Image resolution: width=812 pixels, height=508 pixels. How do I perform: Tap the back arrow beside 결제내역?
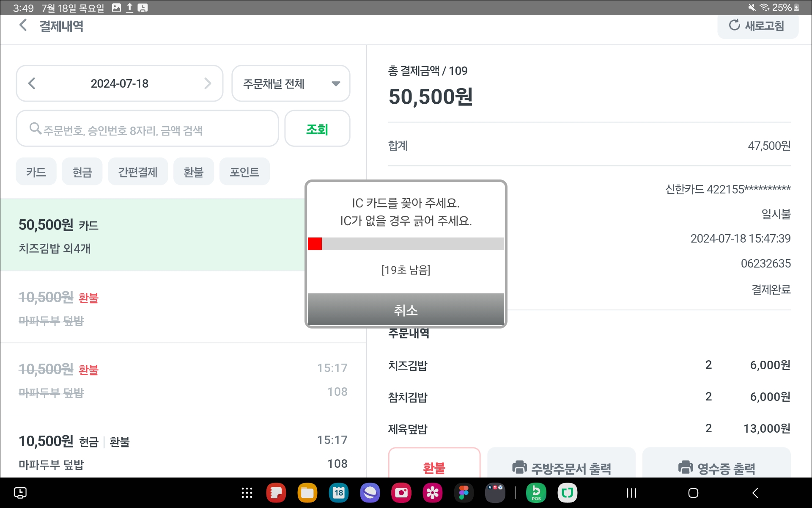coord(23,25)
